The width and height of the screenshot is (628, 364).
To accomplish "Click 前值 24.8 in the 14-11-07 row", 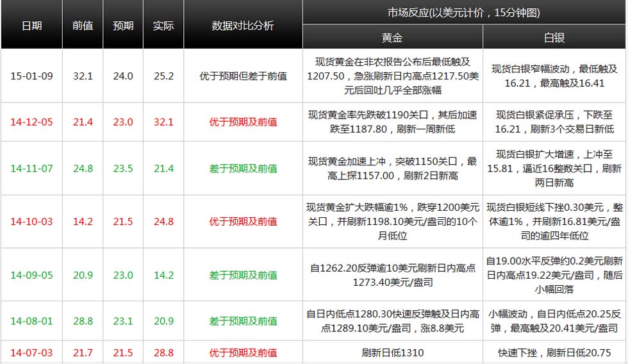I will pos(83,169).
